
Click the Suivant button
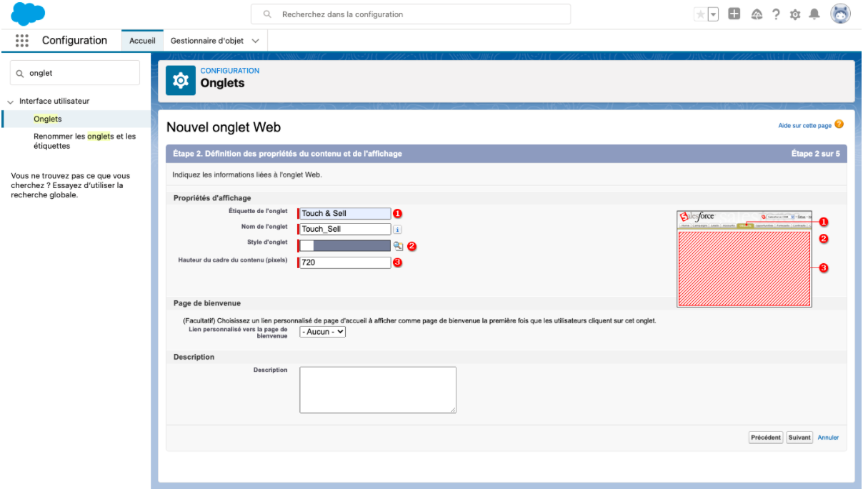point(799,438)
